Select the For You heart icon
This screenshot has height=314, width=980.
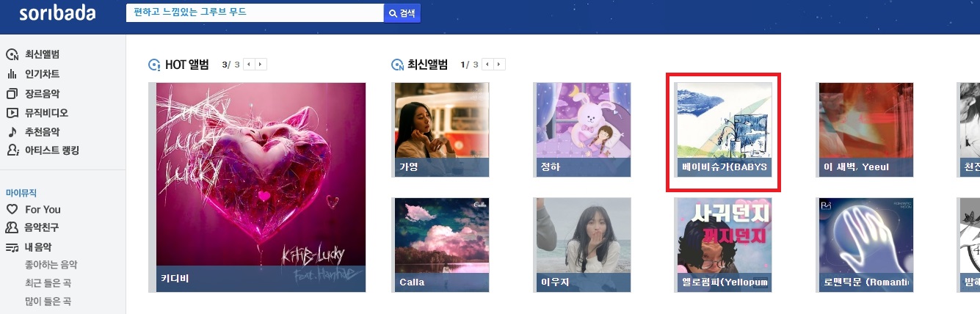click(x=12, y=209)
